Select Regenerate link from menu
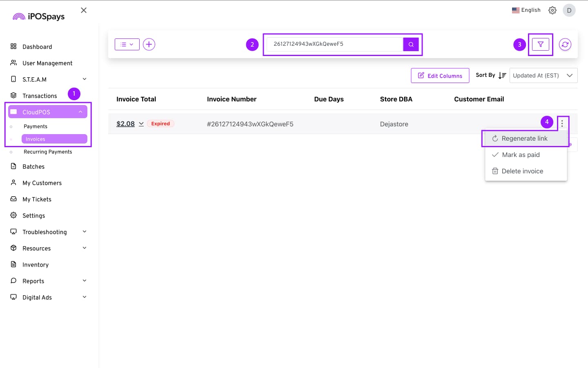This screenshot has width=588, height=368. click(524, 139)
